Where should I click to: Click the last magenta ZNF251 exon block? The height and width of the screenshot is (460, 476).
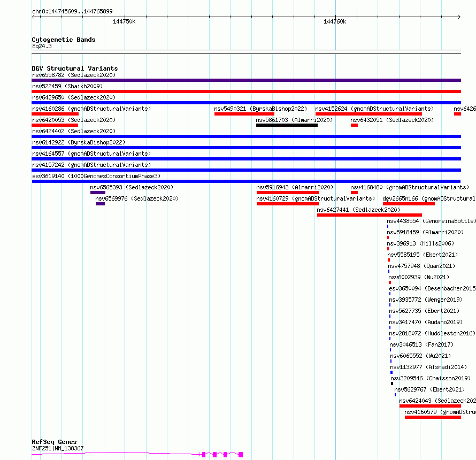click(x=241, y=455)
